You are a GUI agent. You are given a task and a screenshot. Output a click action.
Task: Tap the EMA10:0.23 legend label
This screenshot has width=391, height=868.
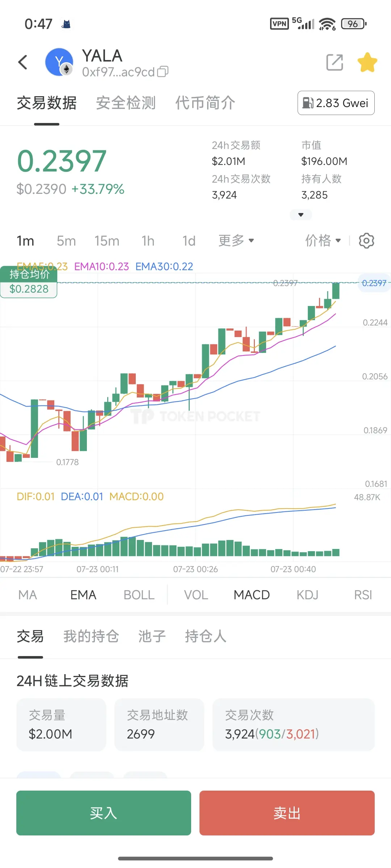point(101,267)
